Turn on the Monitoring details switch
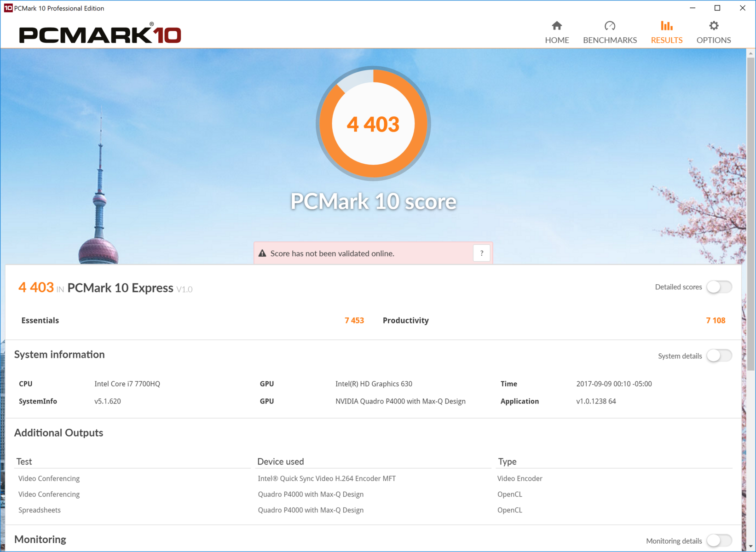This screenshot has height=552, width=756. pyautogui.click(x=719, y=540)
